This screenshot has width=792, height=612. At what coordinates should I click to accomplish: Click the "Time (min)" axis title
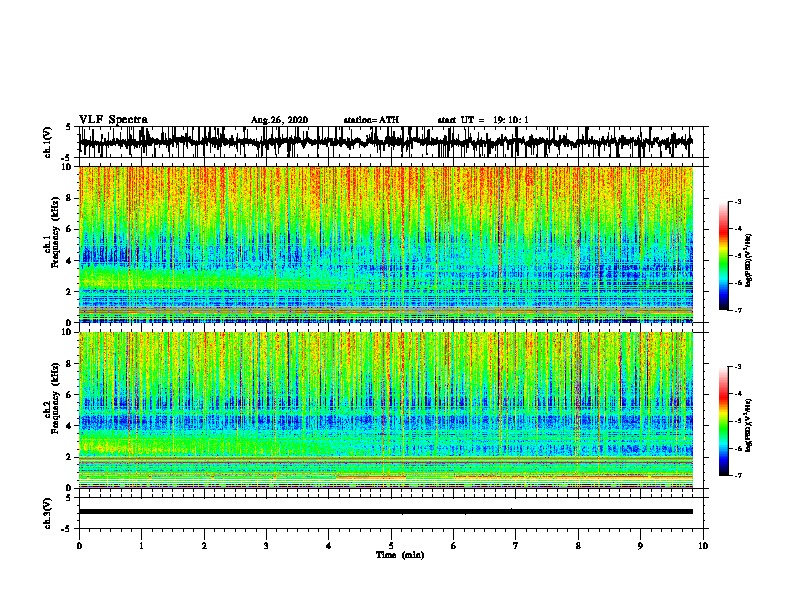[x=400, y=555]
